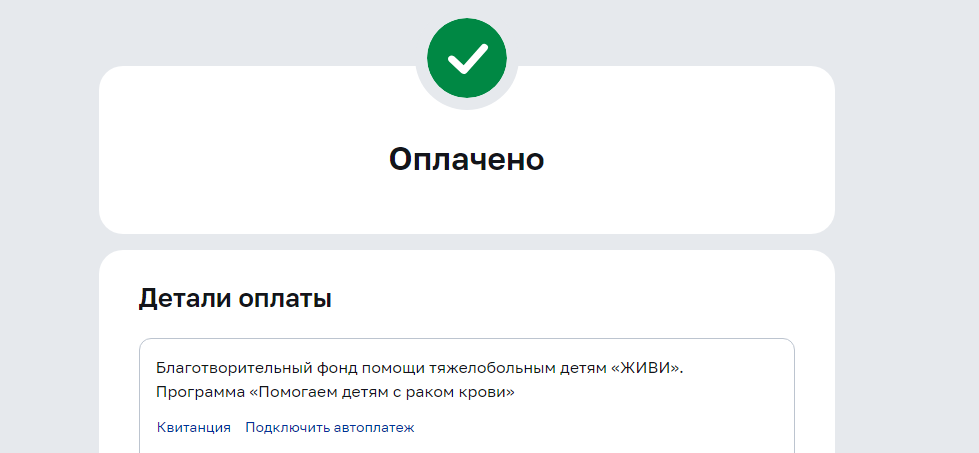
Task: Click the Оплачено status heading
Action: pos(466,159)
